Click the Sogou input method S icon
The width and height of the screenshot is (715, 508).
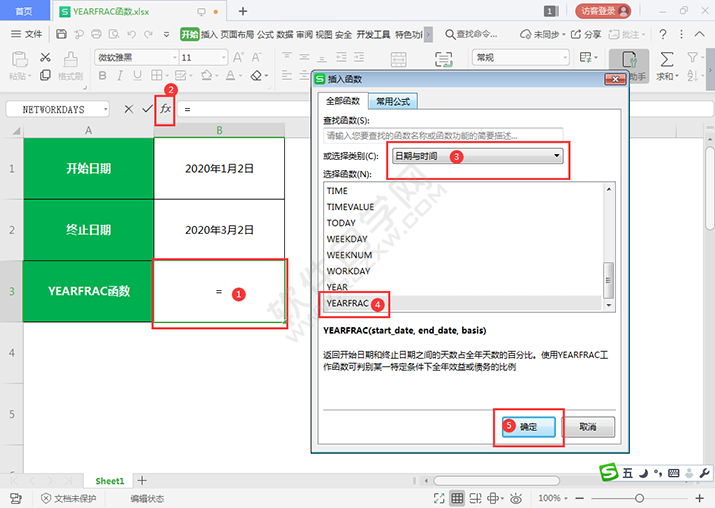609,473
